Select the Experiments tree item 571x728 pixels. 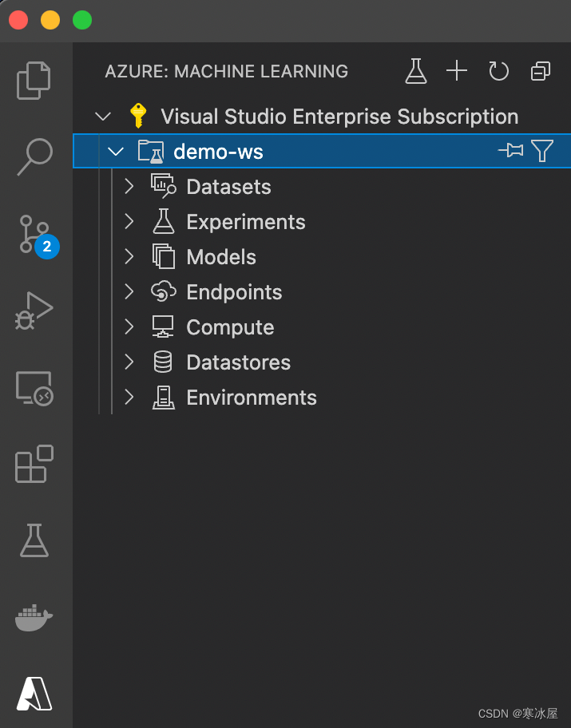pyautogui.click(x=245, y=222)
